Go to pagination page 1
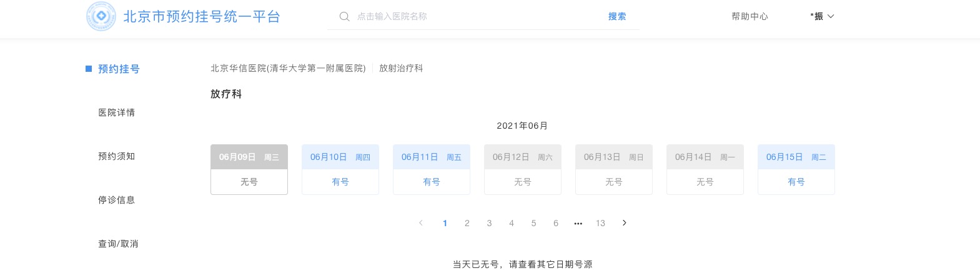 [x=445, y=223]
